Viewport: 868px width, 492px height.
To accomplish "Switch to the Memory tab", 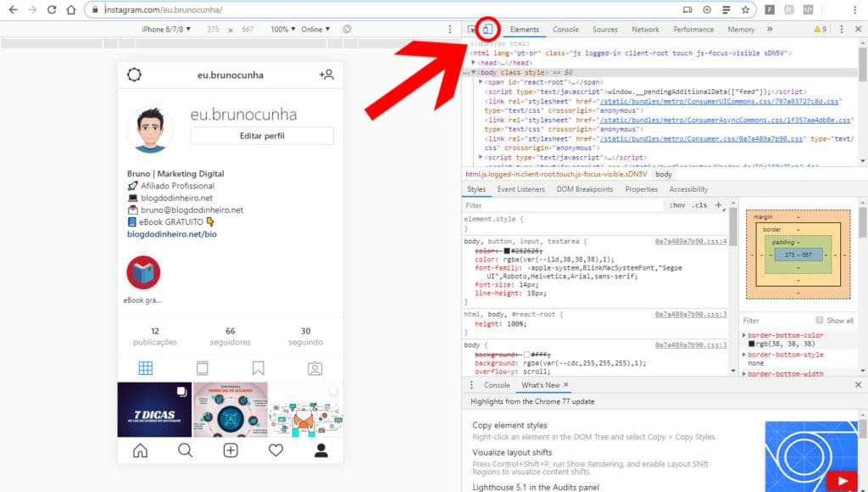I will [741, 30].
